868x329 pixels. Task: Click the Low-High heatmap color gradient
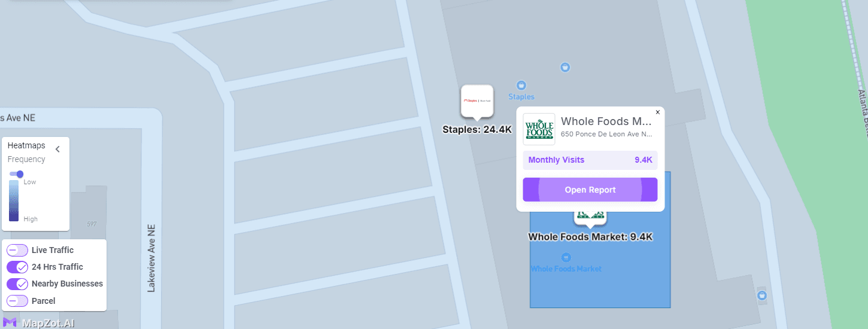coord(14,201)
